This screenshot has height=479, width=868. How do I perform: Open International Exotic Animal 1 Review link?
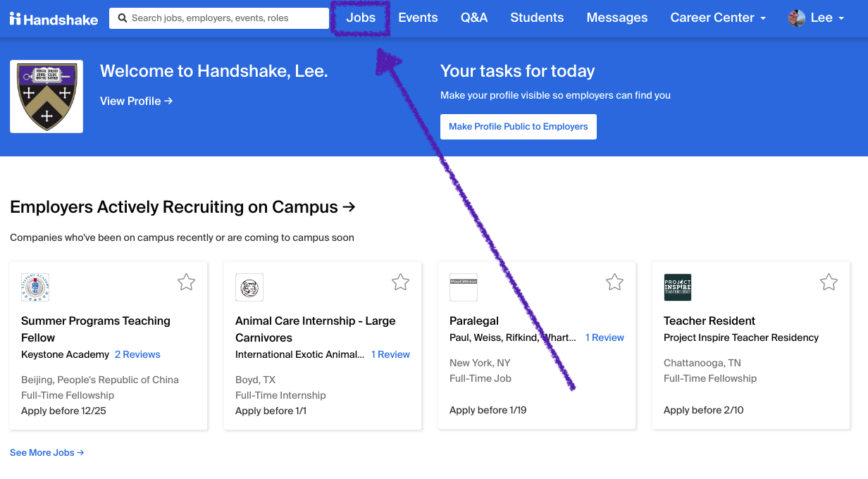coord(390,354)
